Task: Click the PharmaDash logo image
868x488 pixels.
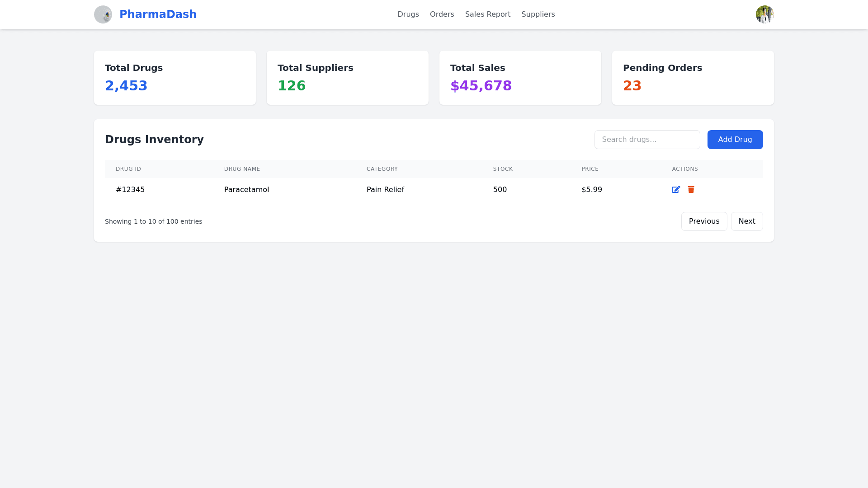Action: point(103,14)
